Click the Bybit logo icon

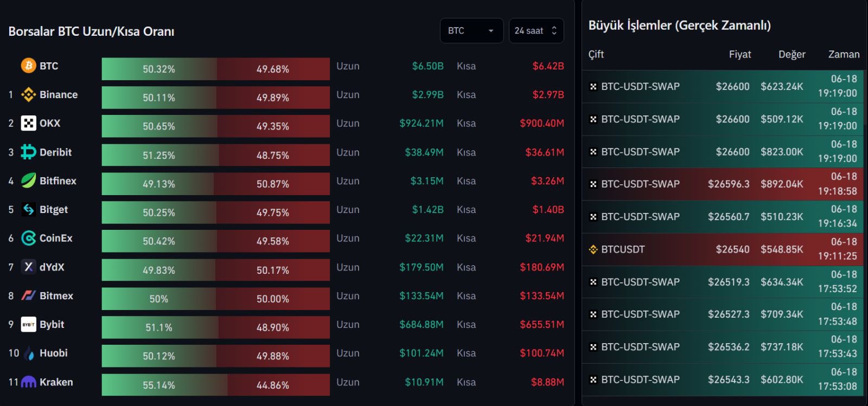28,324
